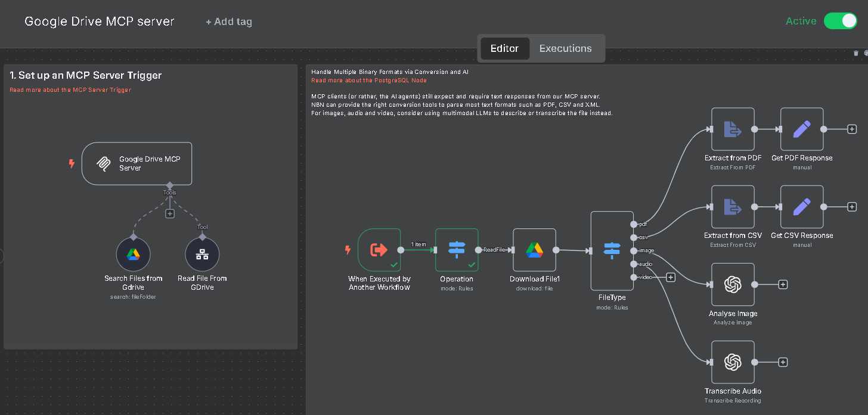
Task: Switch to the Editor tab
Action: (x=504, y=48)
